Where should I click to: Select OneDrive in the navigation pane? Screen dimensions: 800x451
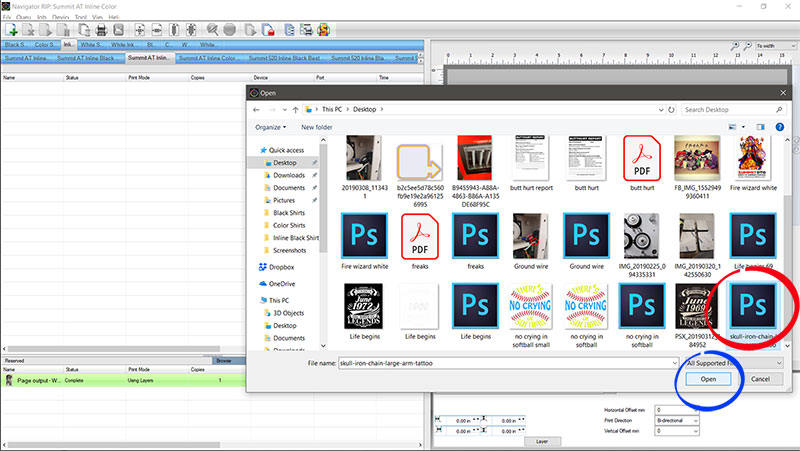coord(282,284)
